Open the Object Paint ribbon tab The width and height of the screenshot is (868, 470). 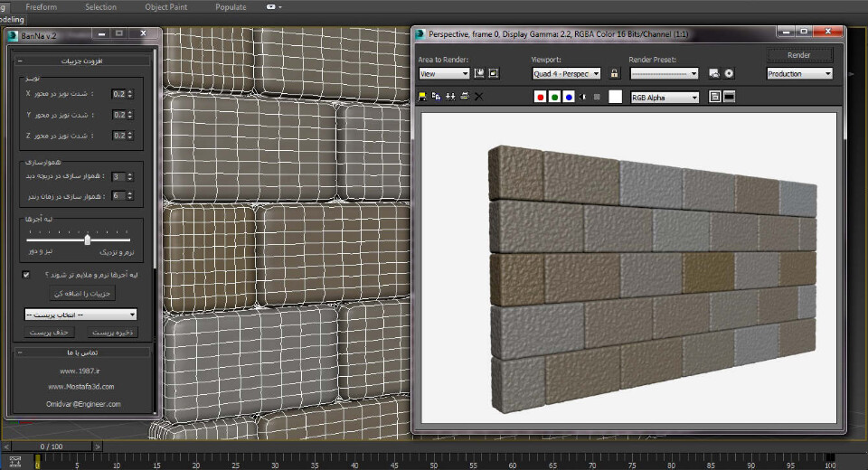(x=165, y=7)
